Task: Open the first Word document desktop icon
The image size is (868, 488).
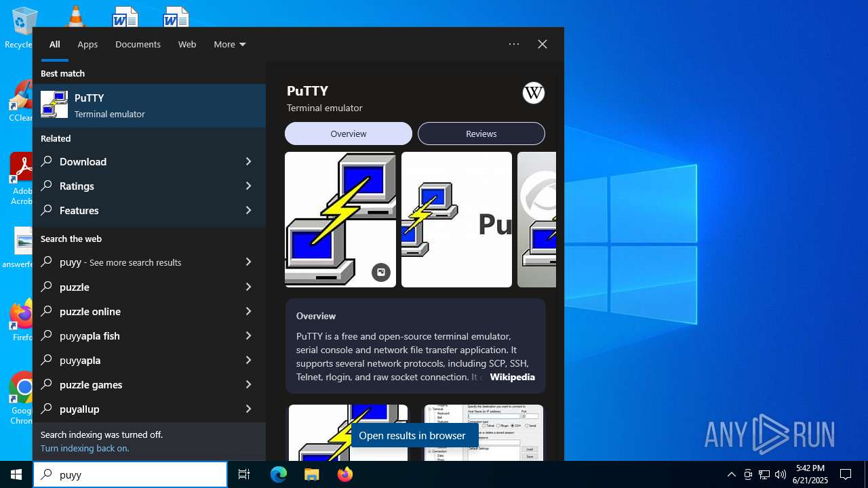Action: 125,17
